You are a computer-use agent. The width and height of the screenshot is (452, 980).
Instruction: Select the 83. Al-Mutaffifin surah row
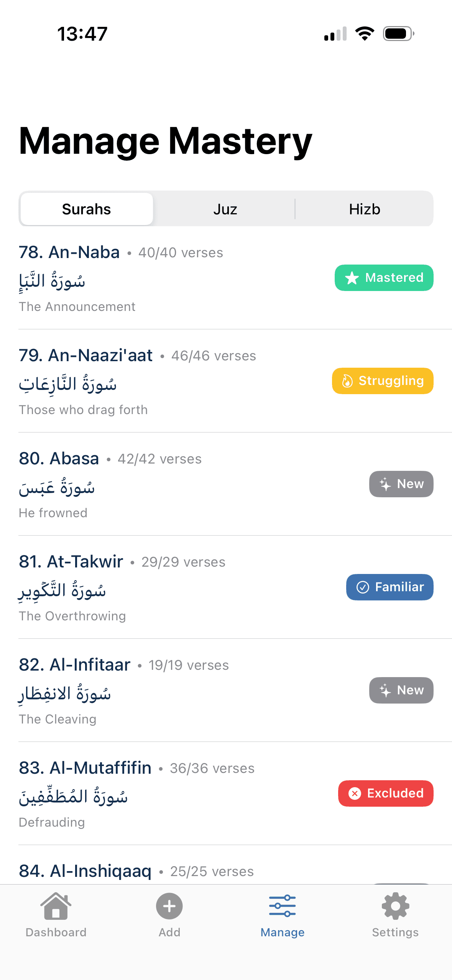point(153,793)
